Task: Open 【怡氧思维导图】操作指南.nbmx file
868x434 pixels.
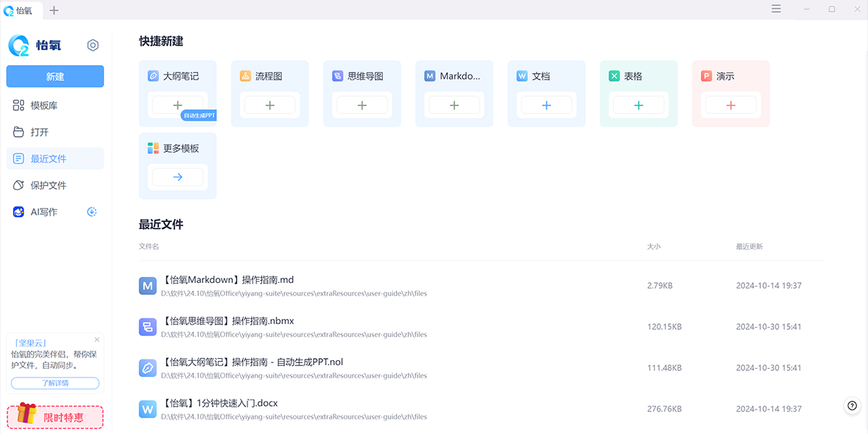Action: click(228, 320)
